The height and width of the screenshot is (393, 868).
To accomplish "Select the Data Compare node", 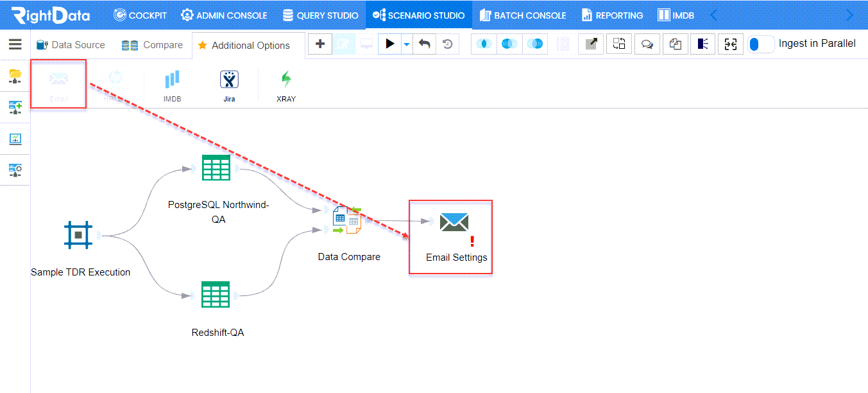I will 347,220.
